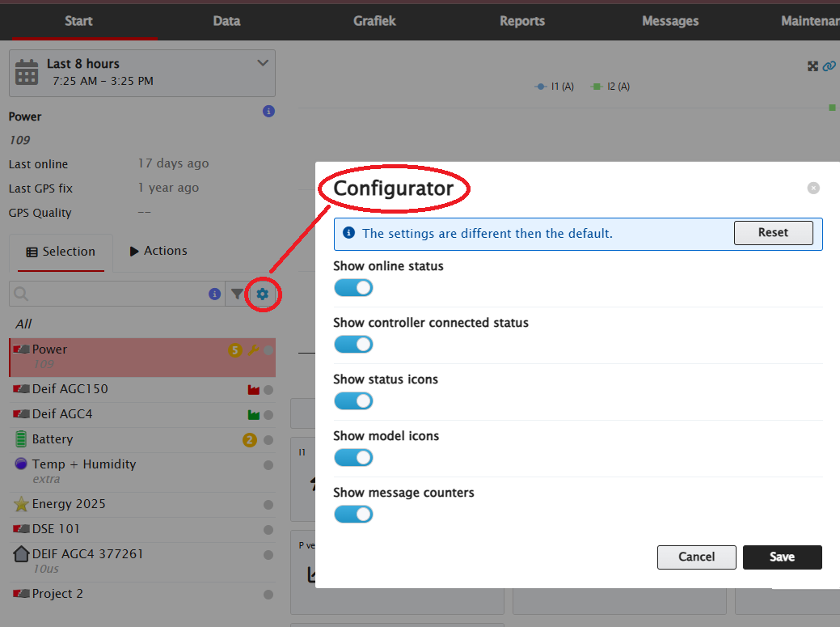Select the DSE 101 device row
Image resolution: width=840 pixels, height=627 pixels.
[142, 529]
